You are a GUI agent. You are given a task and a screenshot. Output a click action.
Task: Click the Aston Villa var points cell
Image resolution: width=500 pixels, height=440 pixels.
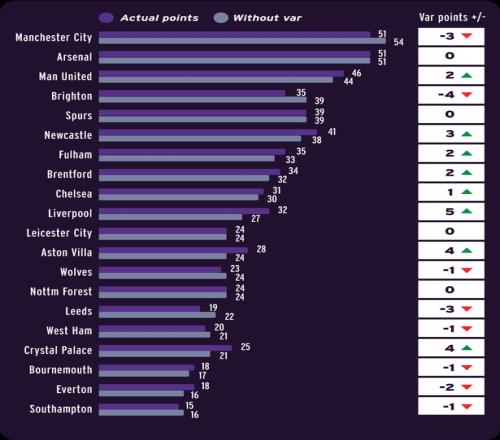point(451,250)
